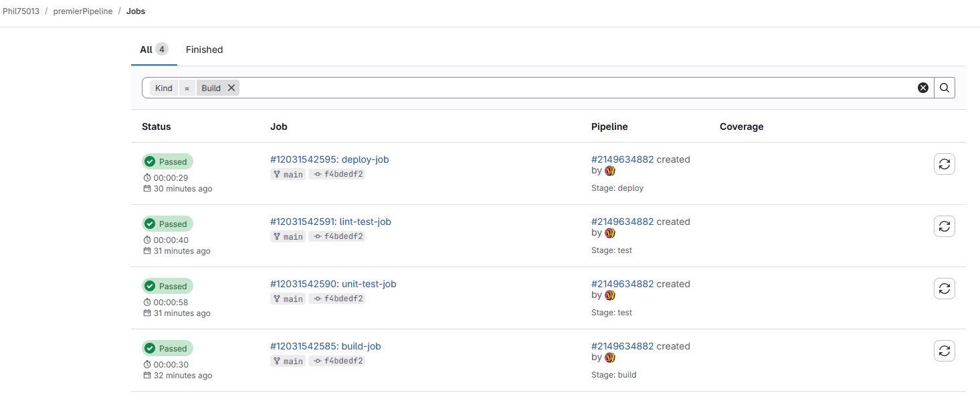Open pipeline #2149634882 in the deploy-job row
Screen dimensions: 980x399
pyautogui.click(x=622, y=159)
